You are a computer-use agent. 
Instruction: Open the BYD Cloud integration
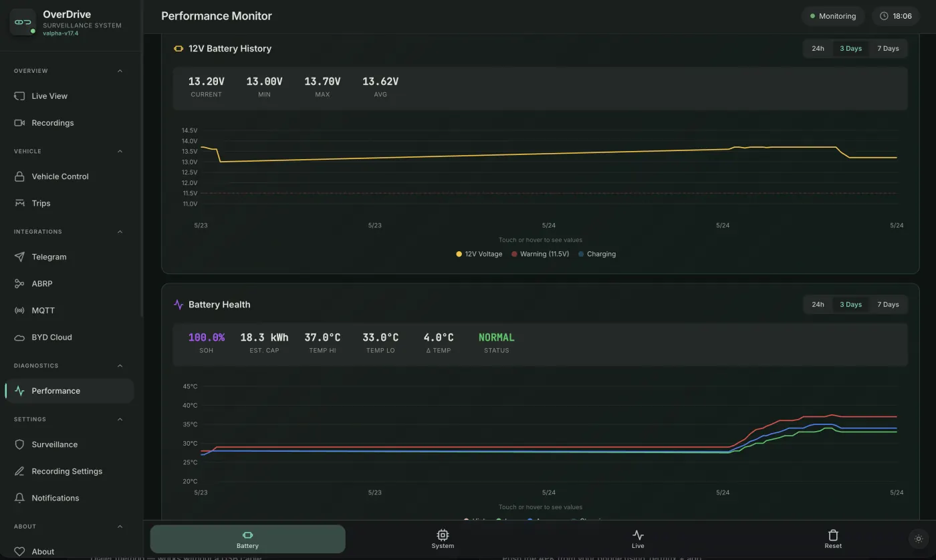pyautogui.click(x=70, y=337)
